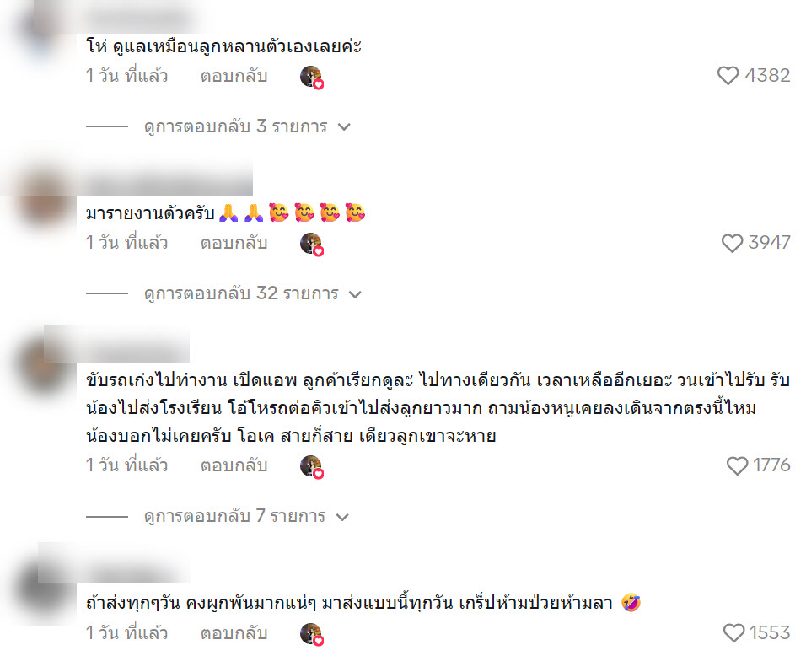Reply to the first comment via ตอบกลับ
The width and height of the screenshot is (806, 672).
234,76
